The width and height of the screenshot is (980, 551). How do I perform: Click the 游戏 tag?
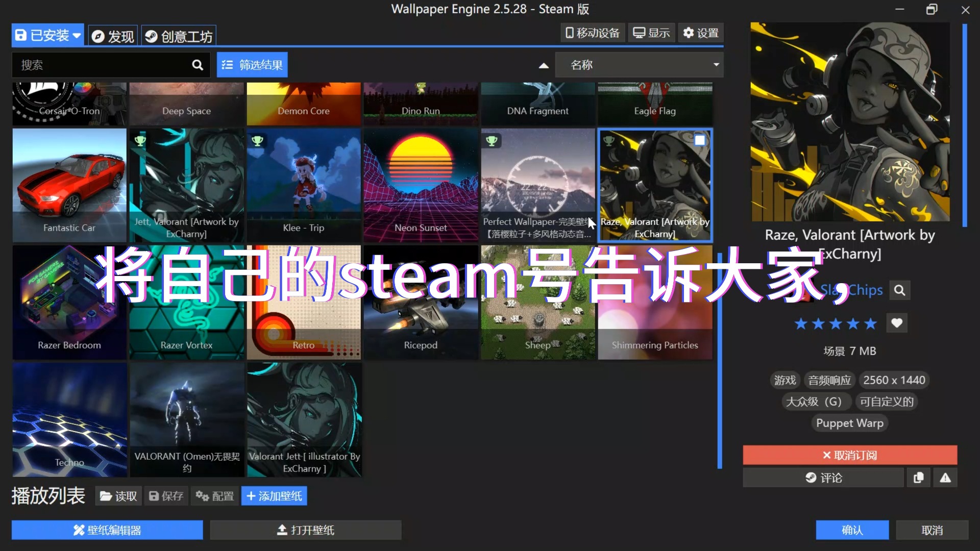[x=785, y=380]
